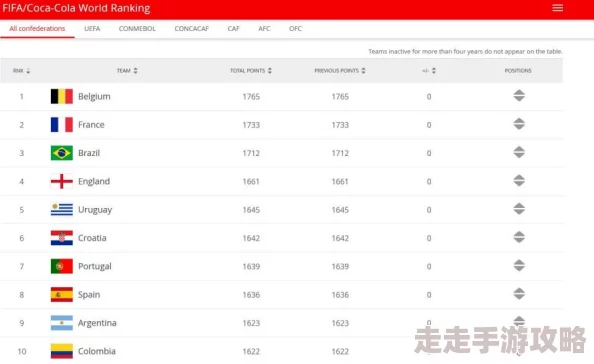Click the England flag icon
This screenshot has height=364, width=594.
(x=62, y=181)
